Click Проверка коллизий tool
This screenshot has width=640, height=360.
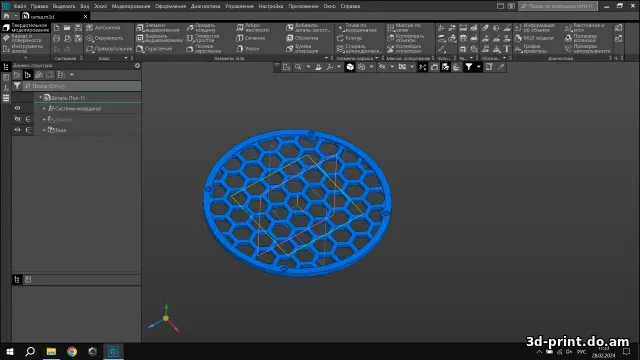click(x=582, y=38)
